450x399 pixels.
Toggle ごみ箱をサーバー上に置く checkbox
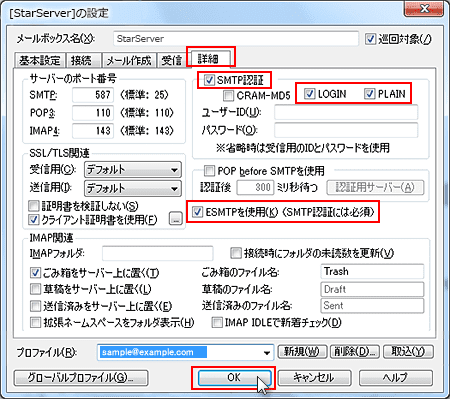tap(35, 273)
